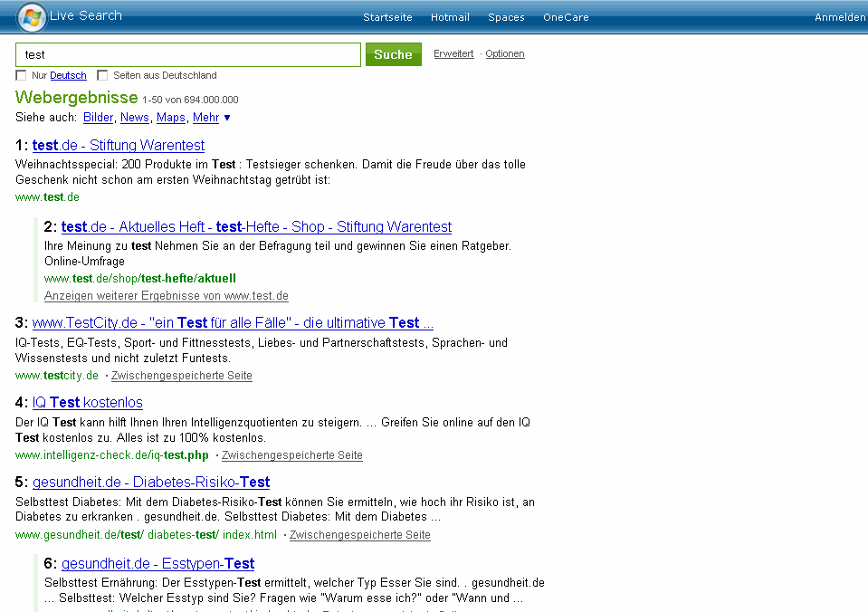The width and height of the screenshot is (868, 612).
Task: View cached page for intelligenz-check.de
Action: point(291,455)
